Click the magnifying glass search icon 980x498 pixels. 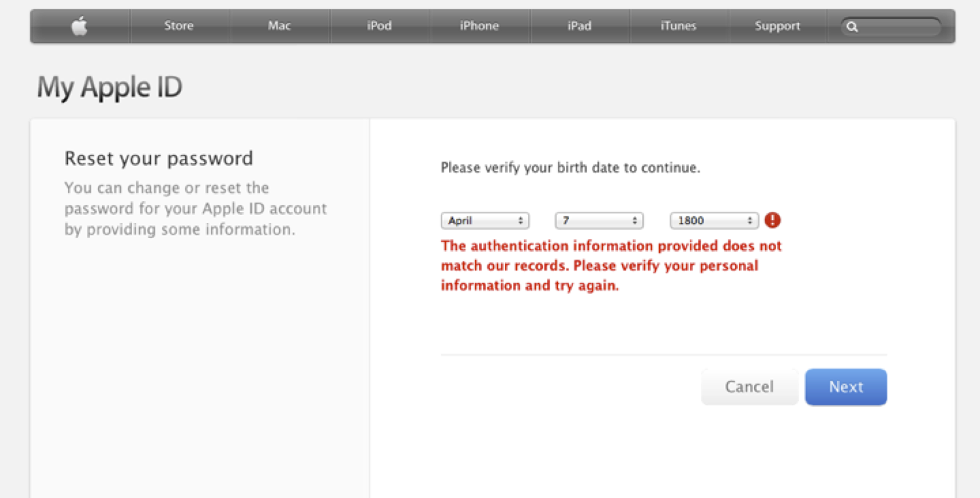pos(852,27)
